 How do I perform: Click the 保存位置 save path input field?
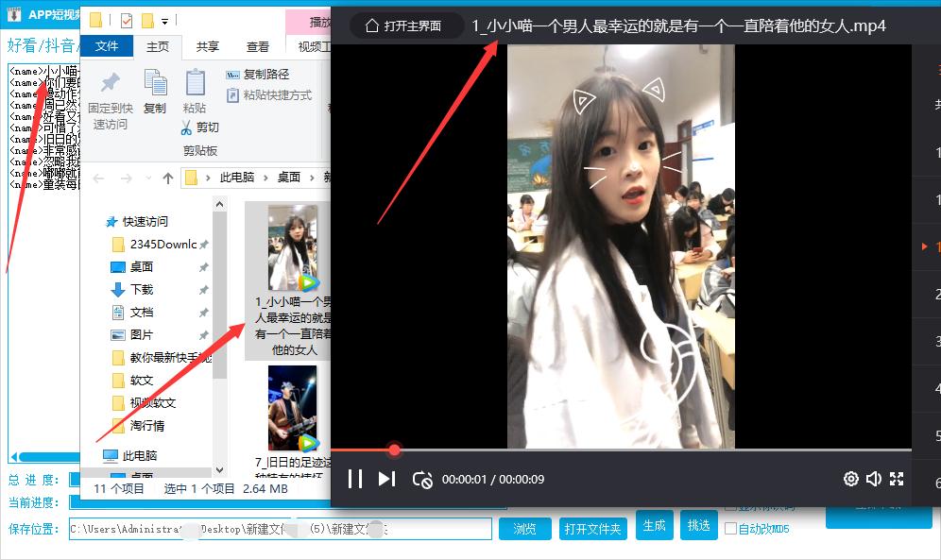281,529
